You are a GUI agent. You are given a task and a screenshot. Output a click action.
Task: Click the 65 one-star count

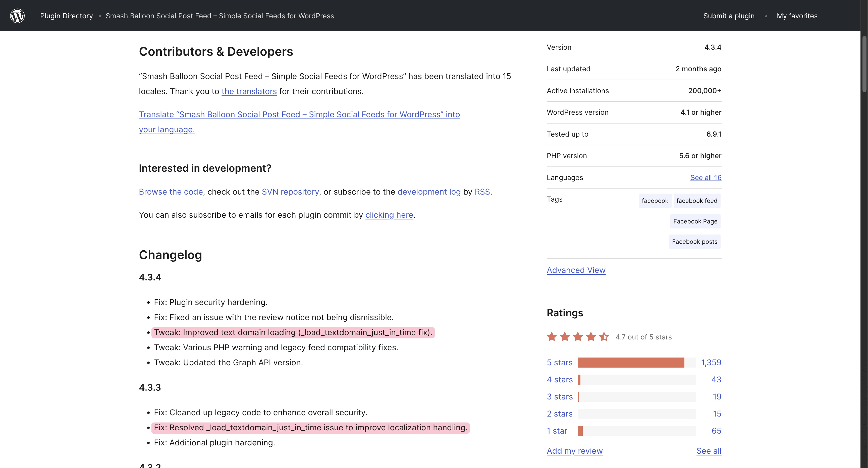coord(716,431)
